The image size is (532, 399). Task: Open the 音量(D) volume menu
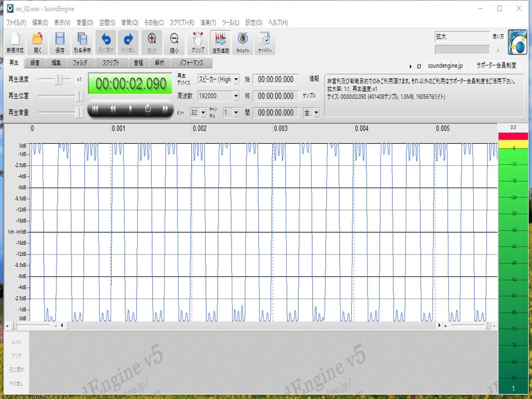pos(85,23)
